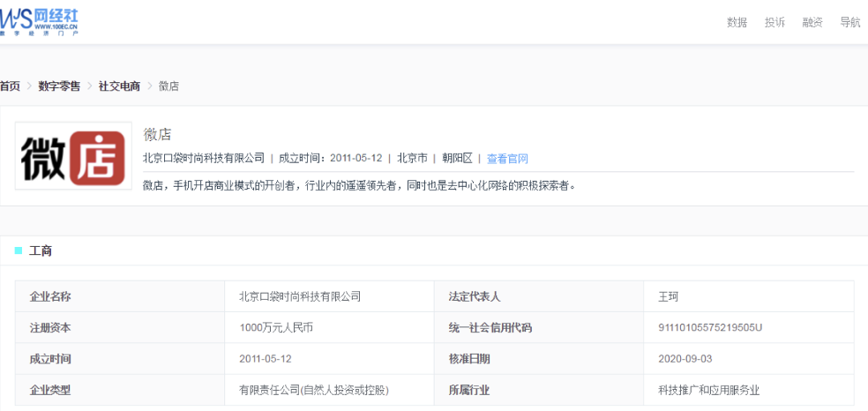
Task: Select the 1000万元人民币 value
Action: tap(276, 327)
